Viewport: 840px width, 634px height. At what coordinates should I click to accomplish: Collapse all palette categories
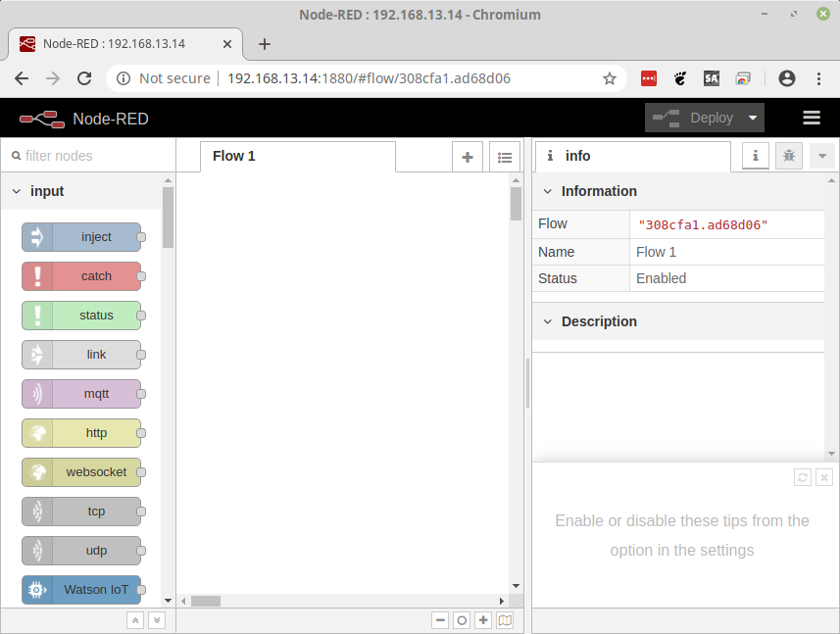135,620
